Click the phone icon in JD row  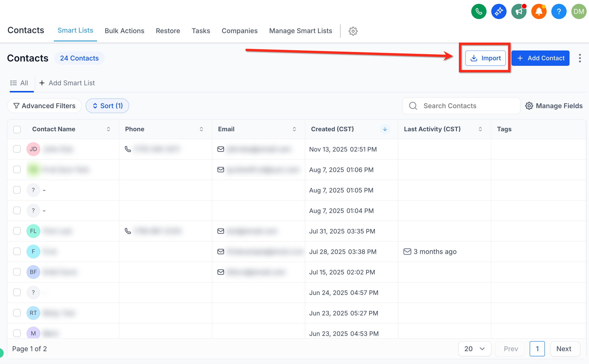[128, 149]
